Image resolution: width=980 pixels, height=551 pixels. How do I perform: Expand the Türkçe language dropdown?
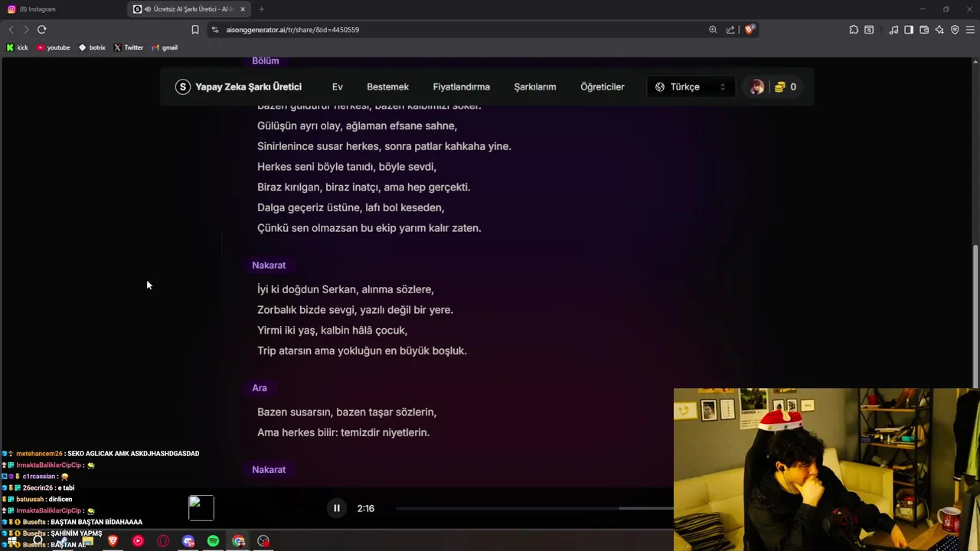pyautogui.click(x=691, y=86)
